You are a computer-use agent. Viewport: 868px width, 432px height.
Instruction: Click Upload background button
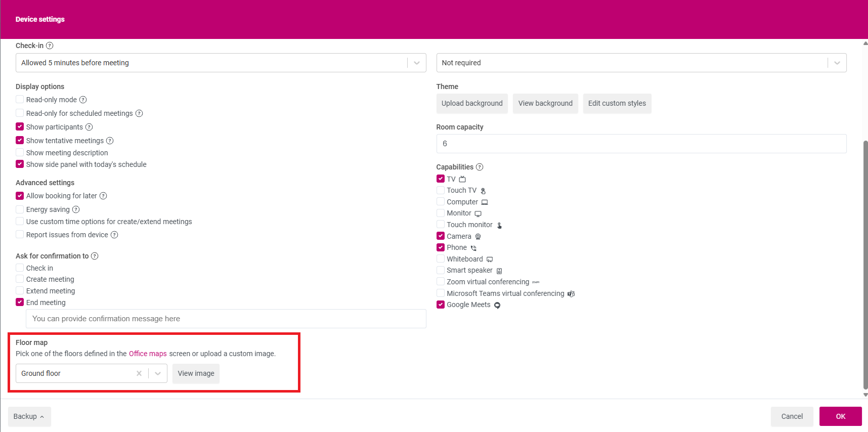[472, 103]
